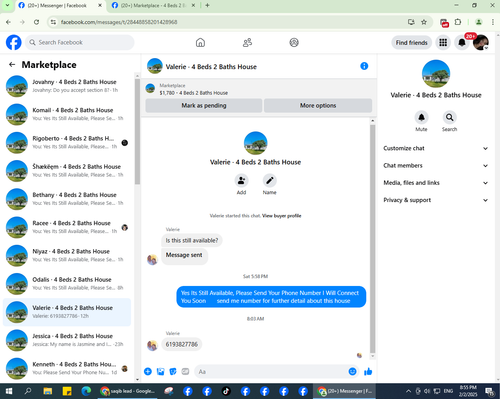Viewport: 500px width, 399px height.
Task: Click the browser address bar
Action: pos(230,22)
